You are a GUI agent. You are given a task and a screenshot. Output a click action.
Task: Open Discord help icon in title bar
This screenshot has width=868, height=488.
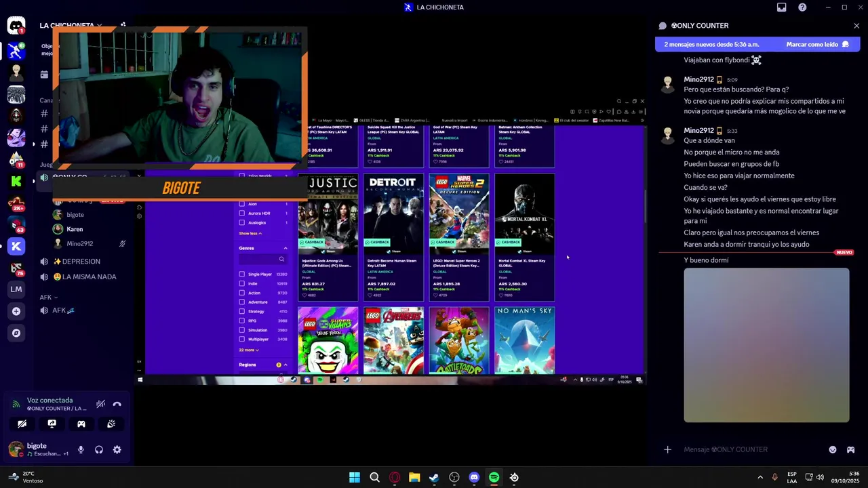pyautogui.click(x=802, y=7)
